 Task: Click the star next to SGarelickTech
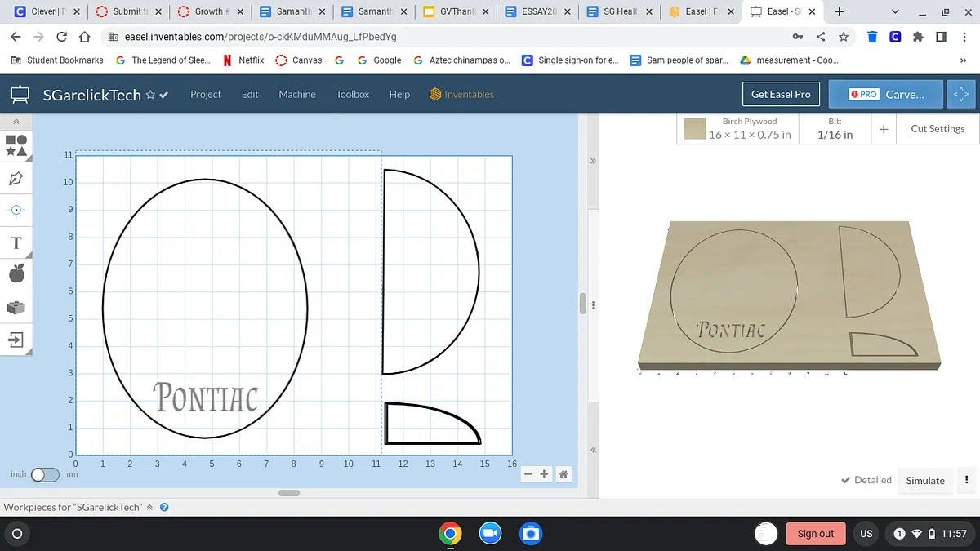pos(150,95)
